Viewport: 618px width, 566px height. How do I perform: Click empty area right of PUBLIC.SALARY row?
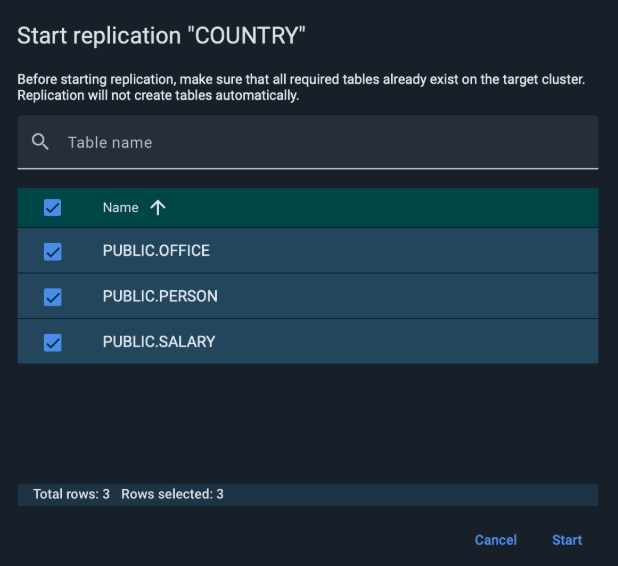(x=420, y=342)
